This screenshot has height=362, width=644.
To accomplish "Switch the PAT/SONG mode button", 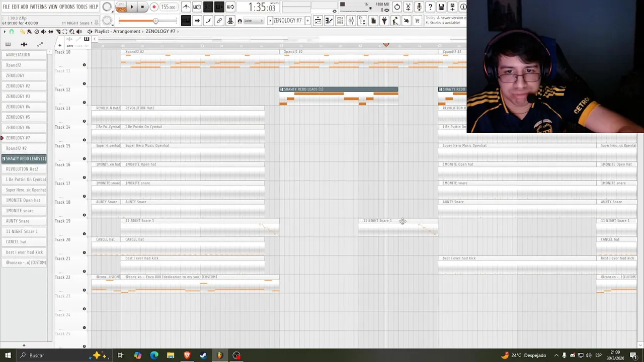I will coord(121,7).
